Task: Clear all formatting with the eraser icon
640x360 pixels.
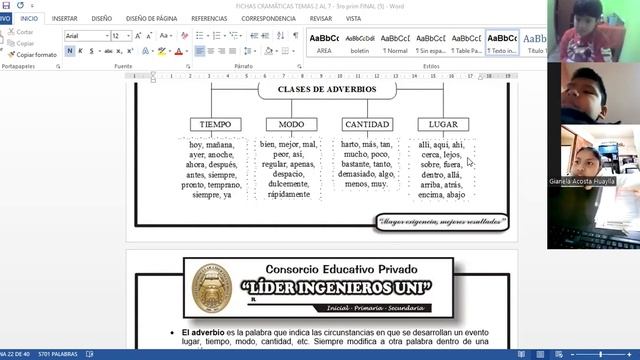Action: (x=184, y=36)
